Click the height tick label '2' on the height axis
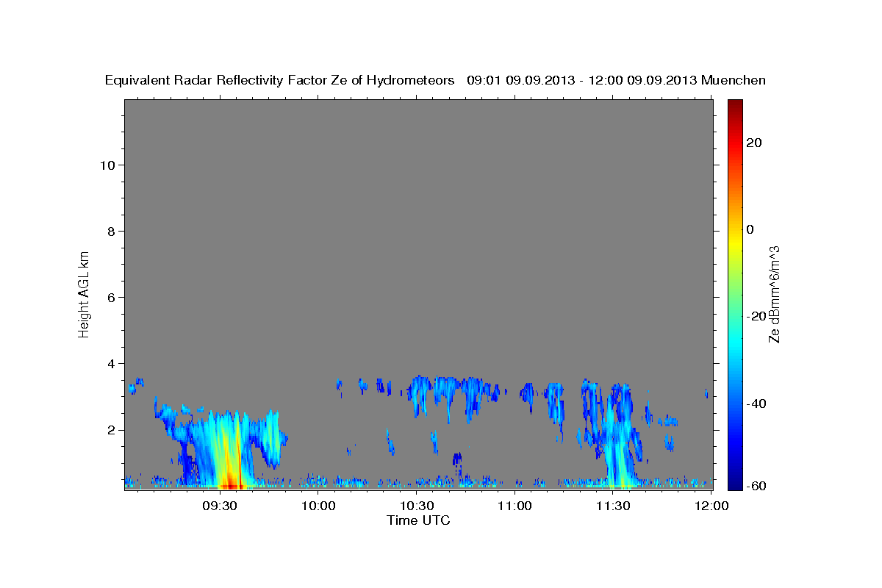This screenshot has height=588, width=882. (110, 430)
